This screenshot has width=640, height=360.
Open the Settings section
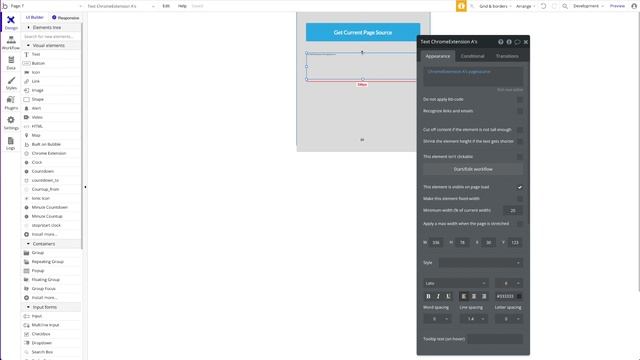[11, 123]
